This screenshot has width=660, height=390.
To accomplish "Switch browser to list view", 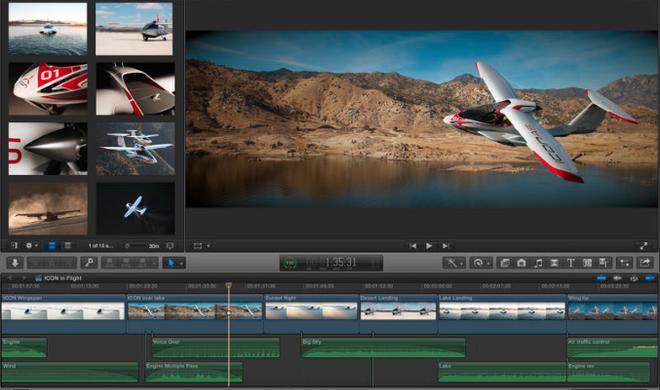I will tap(68, 245).
